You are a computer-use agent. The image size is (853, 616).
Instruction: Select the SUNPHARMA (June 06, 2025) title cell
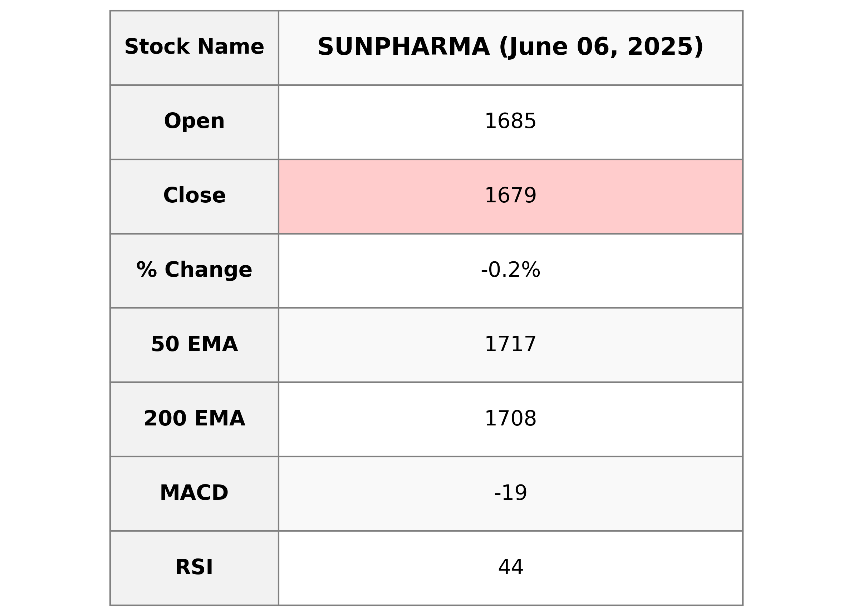click(510, 48)
